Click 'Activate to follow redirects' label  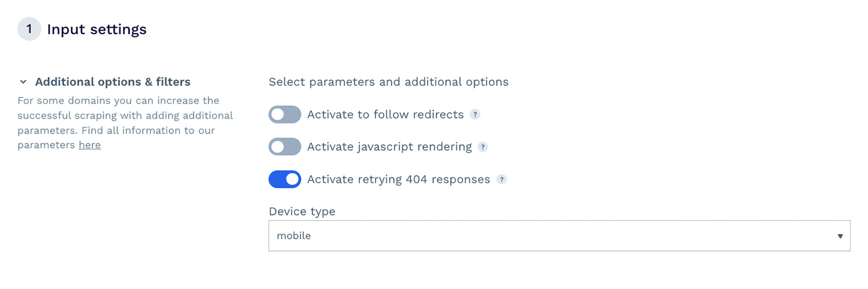pos(385,114)
